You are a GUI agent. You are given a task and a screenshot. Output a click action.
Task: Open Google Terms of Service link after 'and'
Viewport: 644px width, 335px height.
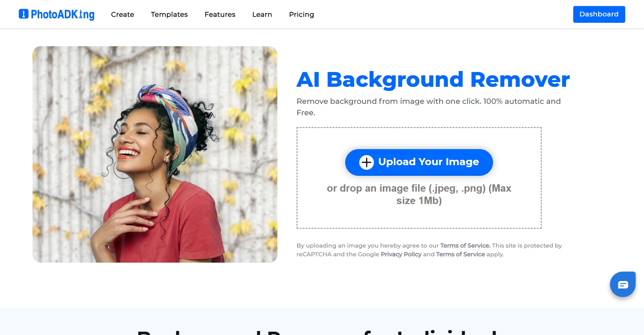(461, 254)
